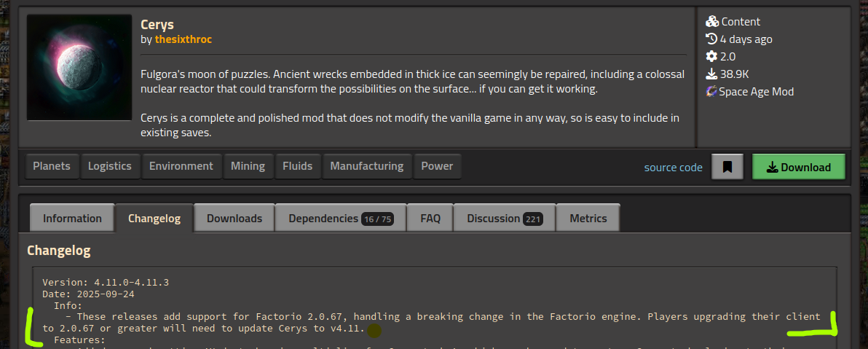Open author thesixthroc's profile link
The image size is (868, 349).
pos(184,39)
